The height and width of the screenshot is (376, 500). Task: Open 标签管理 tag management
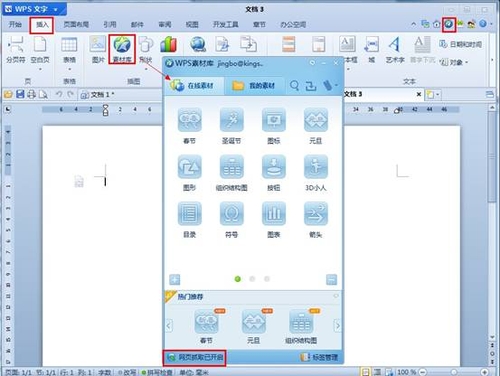(x=319, y=358)
